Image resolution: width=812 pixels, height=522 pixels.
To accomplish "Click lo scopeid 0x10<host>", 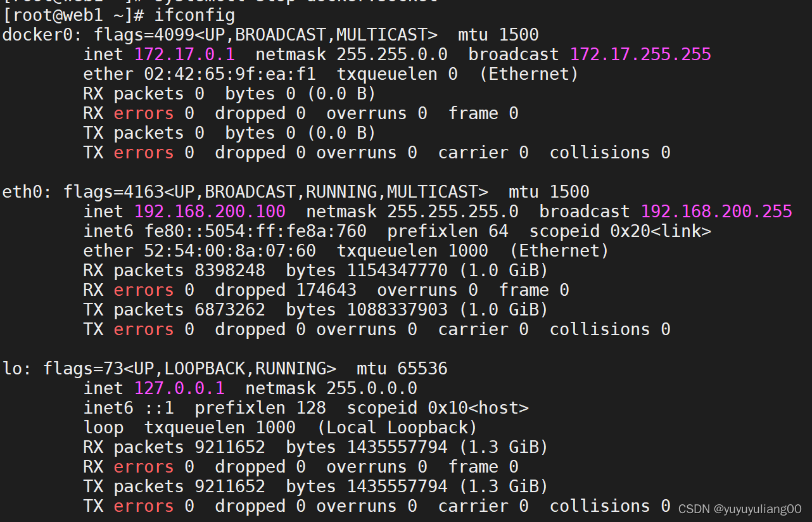I will pyautogui.click(x=438, y=407).
